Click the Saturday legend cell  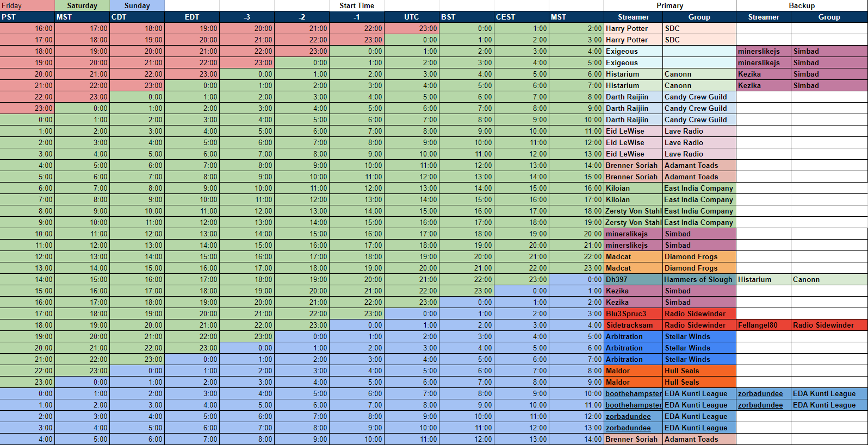coord(82,5)
